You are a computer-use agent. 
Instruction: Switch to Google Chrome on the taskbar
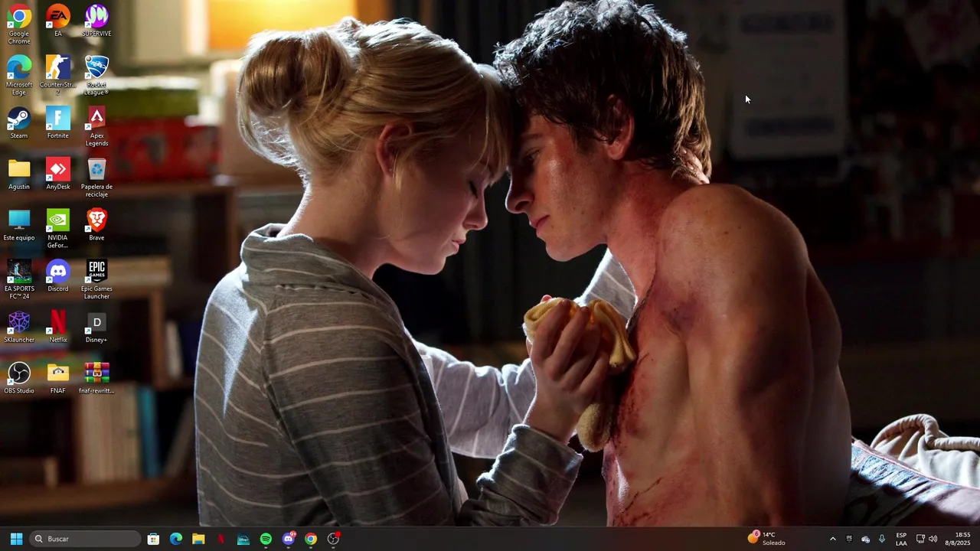click(x=311, y=539)
